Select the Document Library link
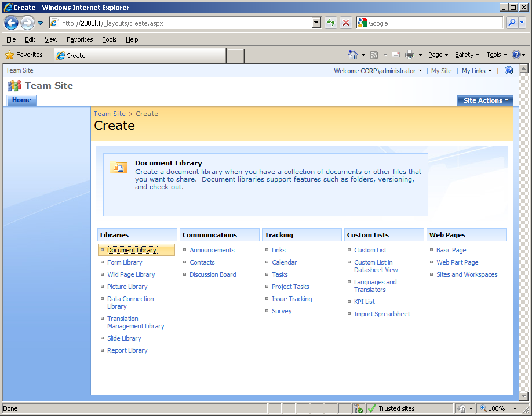 point(132,249)
